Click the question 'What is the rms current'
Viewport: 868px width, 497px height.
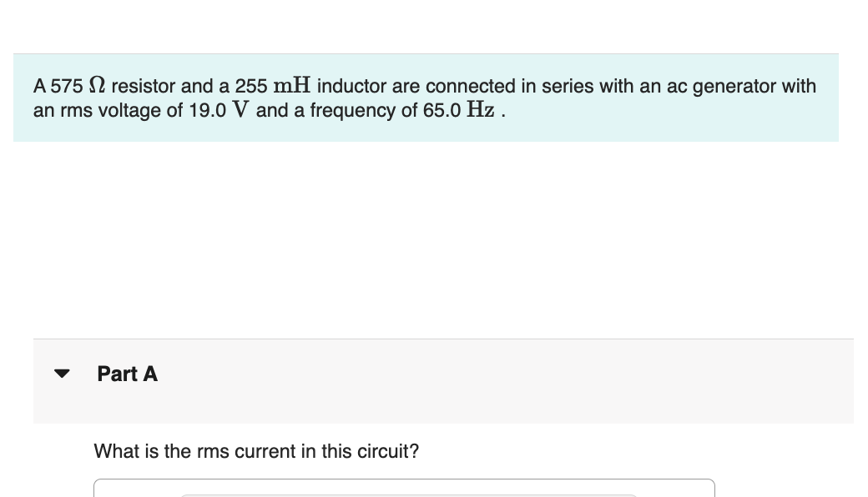point(256,451)
